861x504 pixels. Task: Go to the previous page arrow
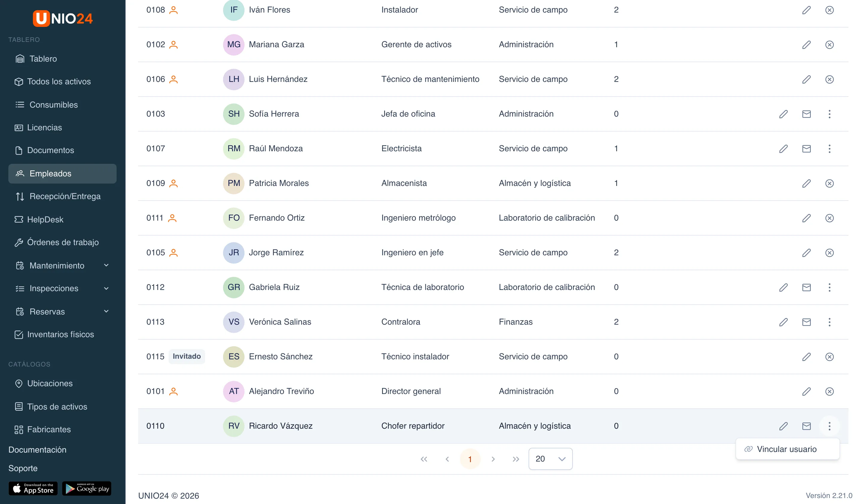[447, 459]
